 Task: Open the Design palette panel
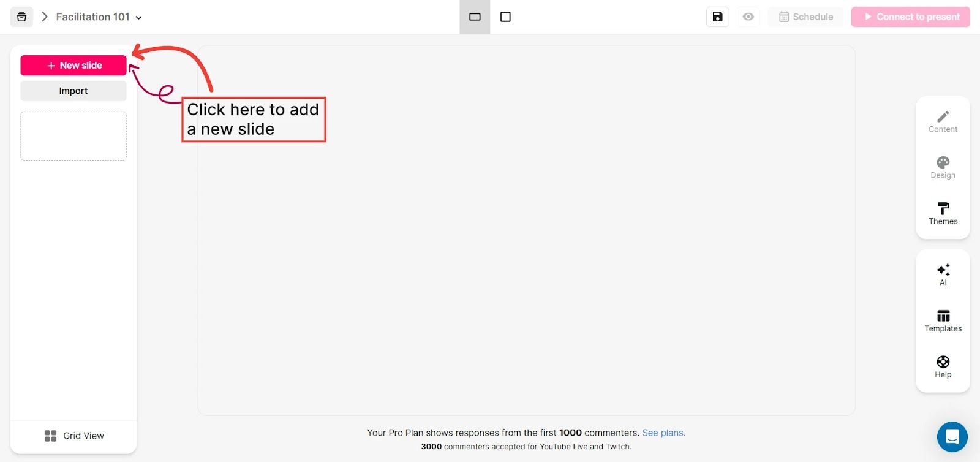point(943,167)
